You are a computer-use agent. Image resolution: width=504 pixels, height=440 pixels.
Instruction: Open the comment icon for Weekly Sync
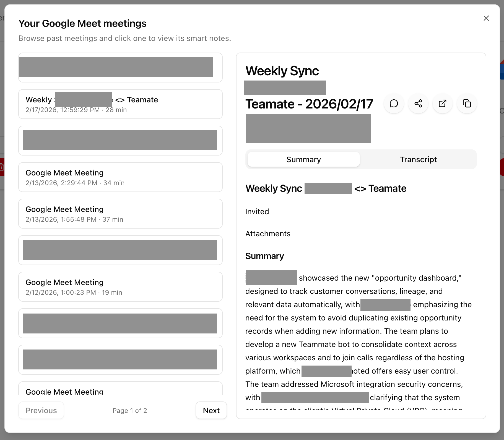coord(394,103)
